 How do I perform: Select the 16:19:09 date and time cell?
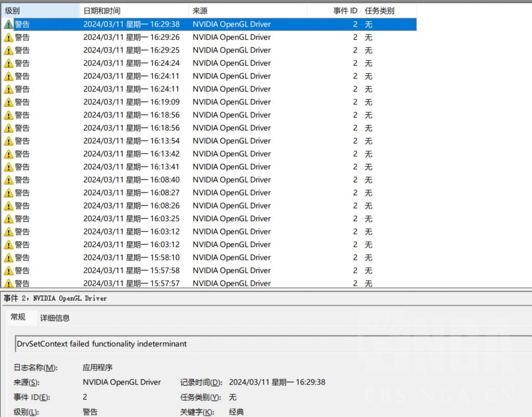pos(131,102)
